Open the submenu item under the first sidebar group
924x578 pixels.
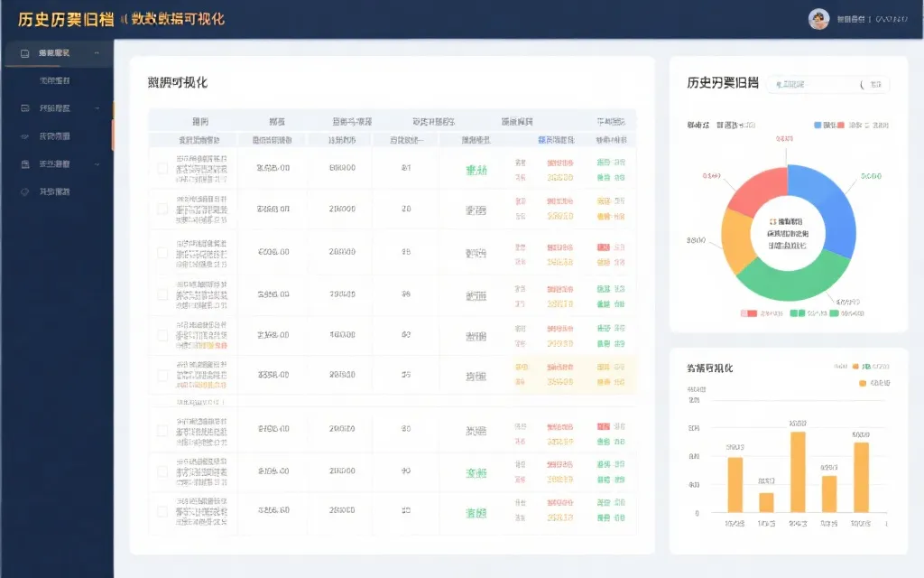56,80
